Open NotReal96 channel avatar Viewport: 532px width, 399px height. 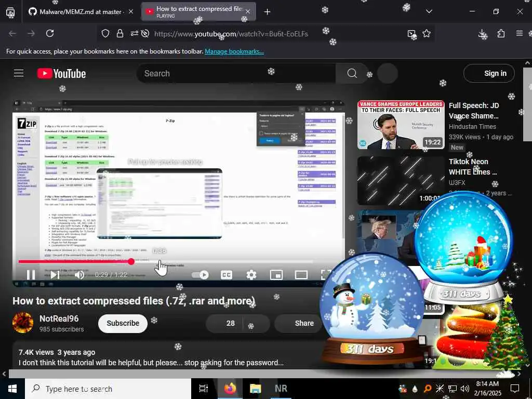23,323
